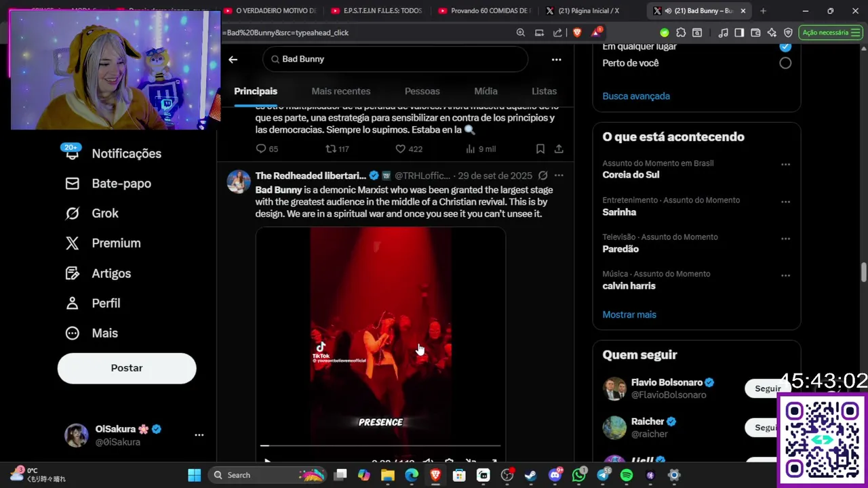Open the Coreia do Sul trending topic

pos(631,175)
